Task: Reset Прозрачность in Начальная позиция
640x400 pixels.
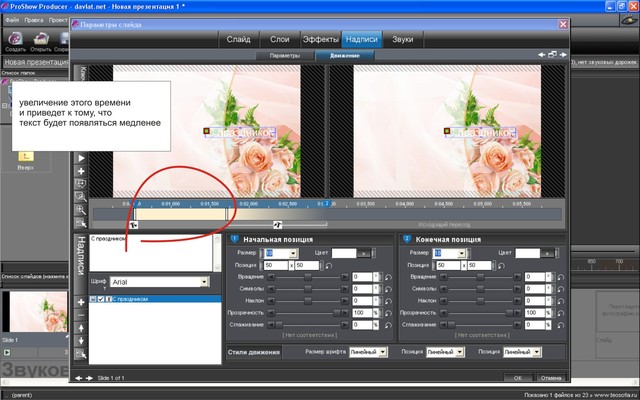Action: click(x=388, y=313)
